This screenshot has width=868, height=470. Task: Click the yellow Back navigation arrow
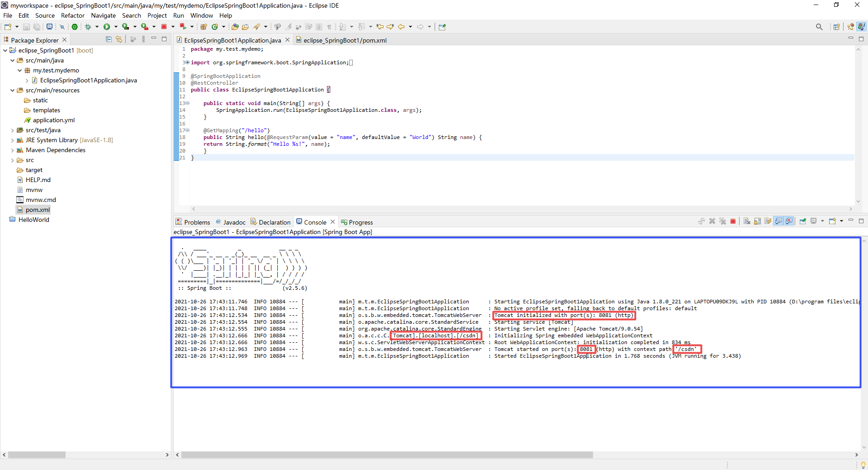pos(401,27)
